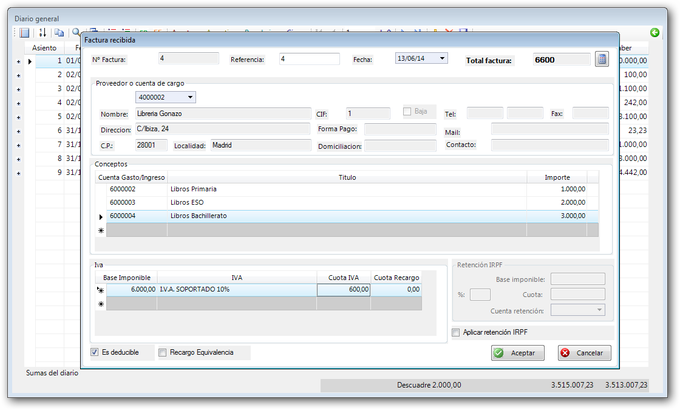Click the CIF input field
This screenshot has height=410, width=680.
[368, 113]
